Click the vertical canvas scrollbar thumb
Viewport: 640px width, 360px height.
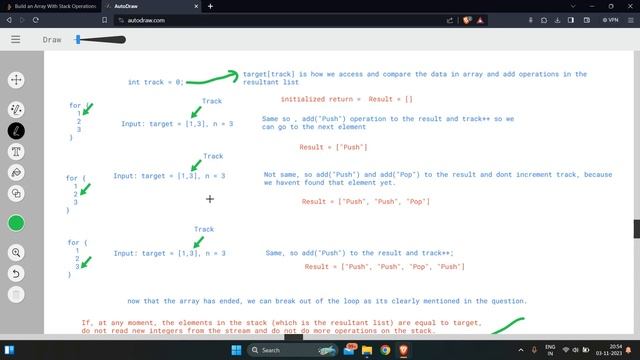tap(637, 229)
